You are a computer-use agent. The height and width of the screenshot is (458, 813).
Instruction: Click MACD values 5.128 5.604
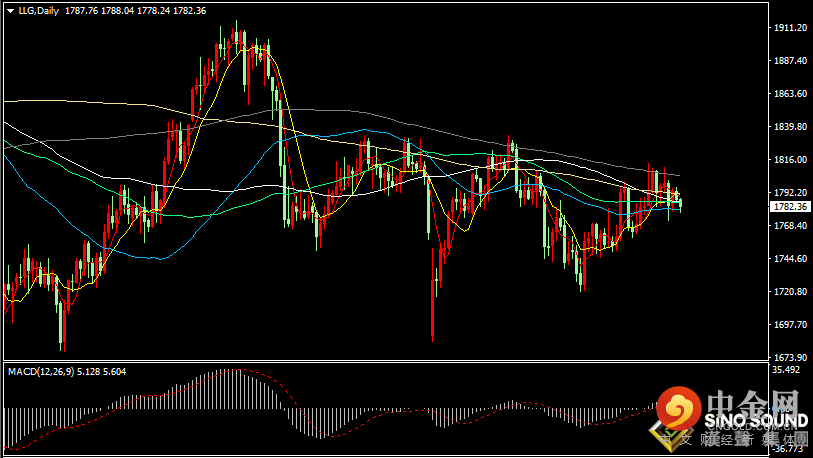tap(102, 371)
